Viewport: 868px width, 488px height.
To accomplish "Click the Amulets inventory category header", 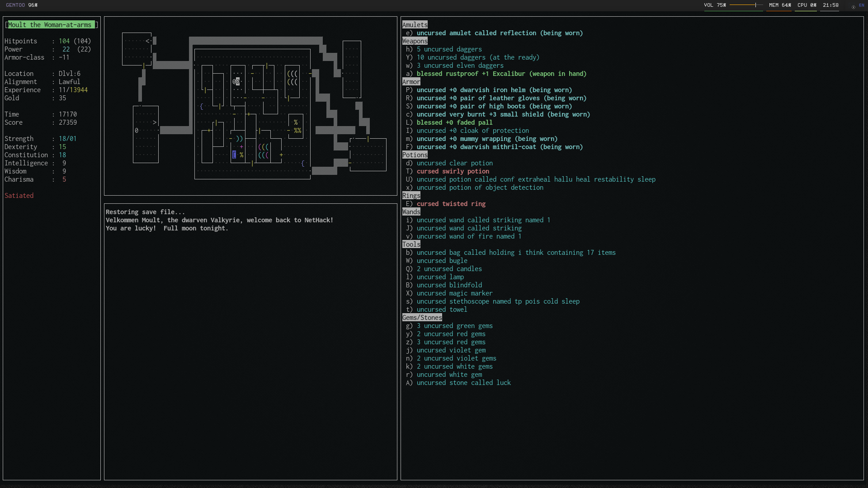I will tap(414, 24).
